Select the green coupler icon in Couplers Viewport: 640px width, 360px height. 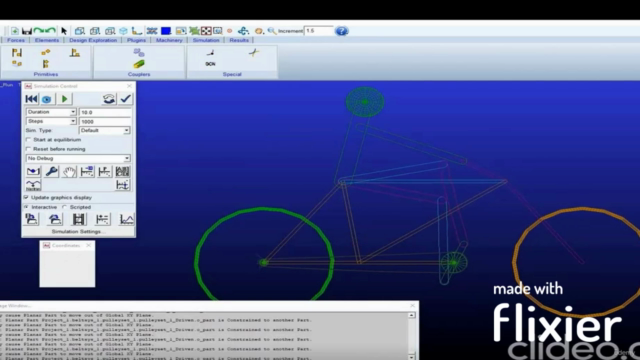click(139, 64)
